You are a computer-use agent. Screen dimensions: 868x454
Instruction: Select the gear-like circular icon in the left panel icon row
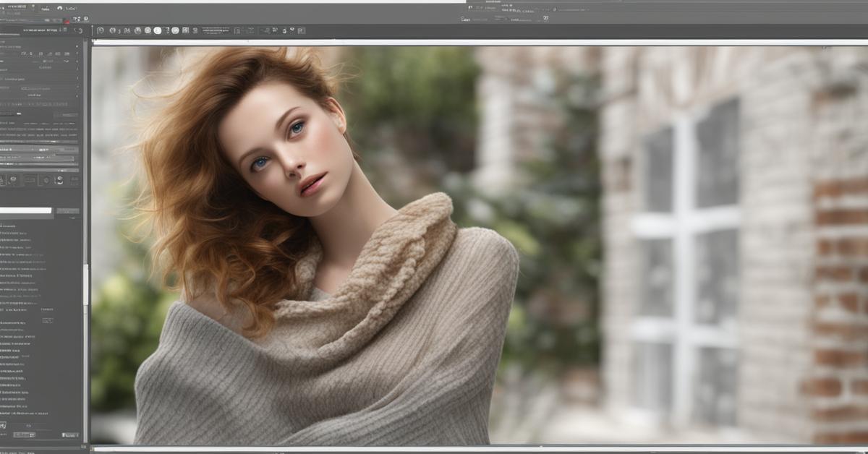tap(45, 180)
